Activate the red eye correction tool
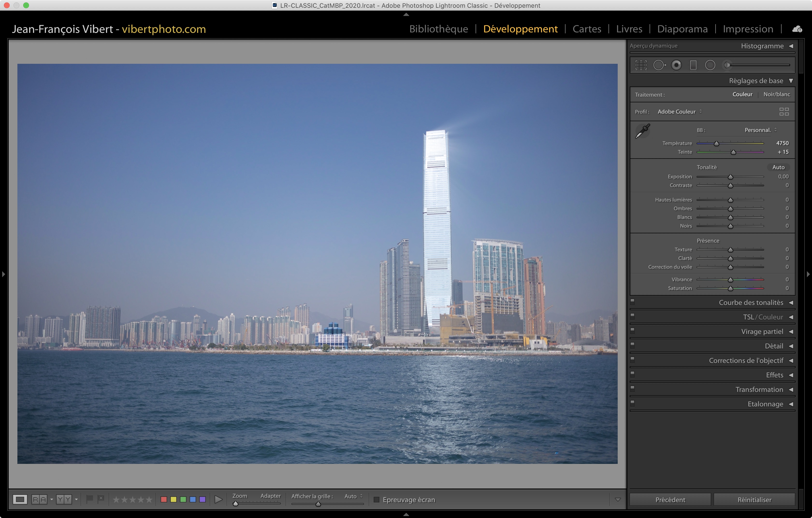The width and height of the screenshot is (812, 518). (x=676, y=65)
